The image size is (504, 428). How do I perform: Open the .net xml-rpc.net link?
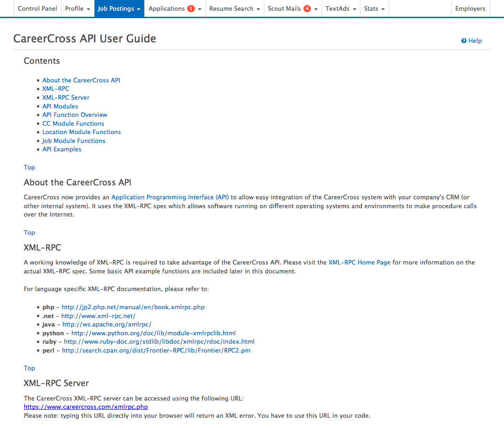pyautogui.click(x=98, y=316)
